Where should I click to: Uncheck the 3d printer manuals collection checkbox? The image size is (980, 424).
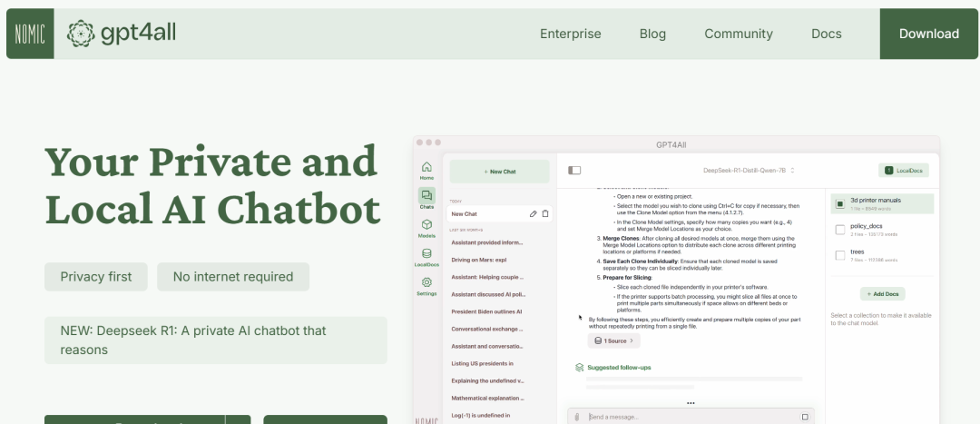(840, 204)
